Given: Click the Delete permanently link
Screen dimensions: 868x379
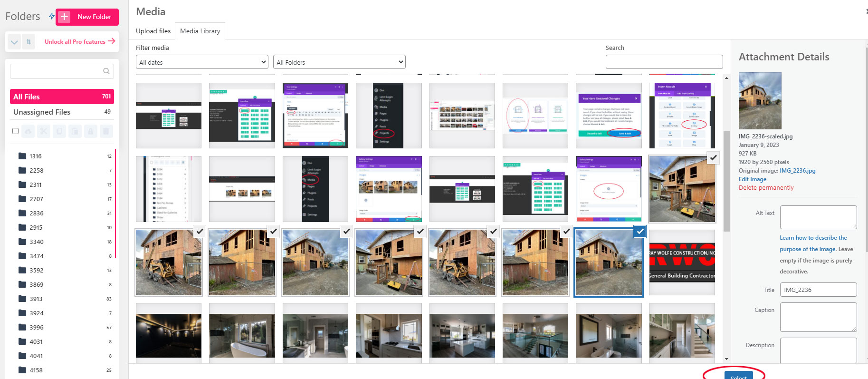Looking at the screenshot, I should (766, 188).
